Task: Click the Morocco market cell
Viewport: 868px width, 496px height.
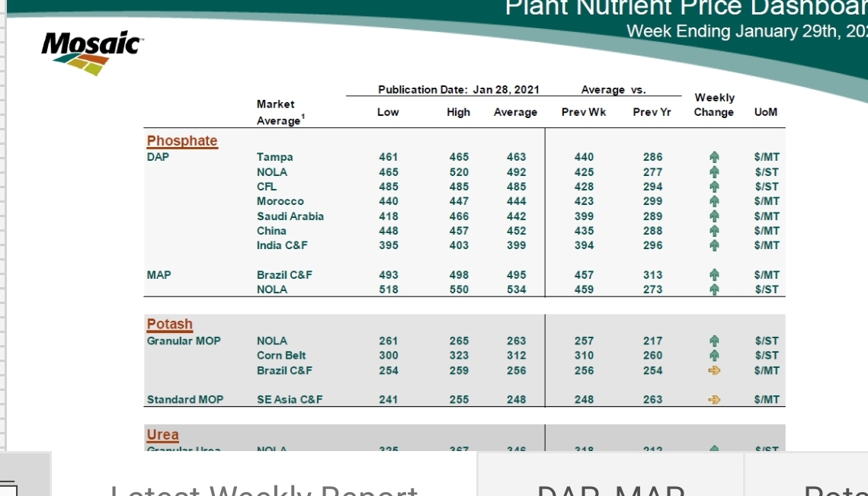Action: [x=280, y=201]
